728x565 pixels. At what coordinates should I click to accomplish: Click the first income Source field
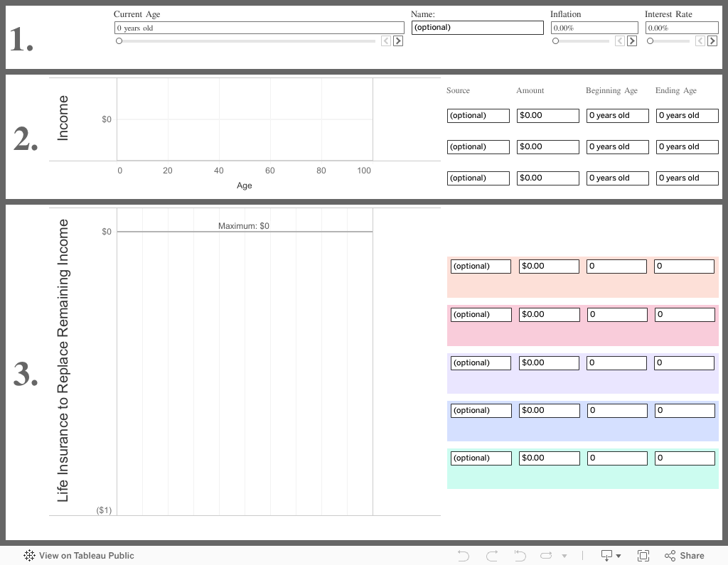point(478,115)
